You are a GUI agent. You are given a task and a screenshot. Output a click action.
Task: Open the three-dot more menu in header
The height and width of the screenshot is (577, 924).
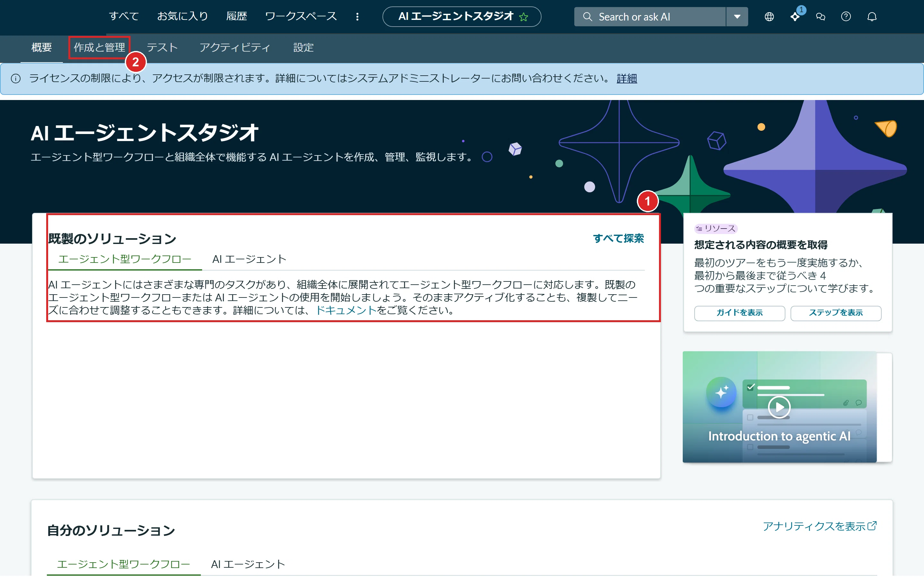pyautogui.click(x=357, y=17)
